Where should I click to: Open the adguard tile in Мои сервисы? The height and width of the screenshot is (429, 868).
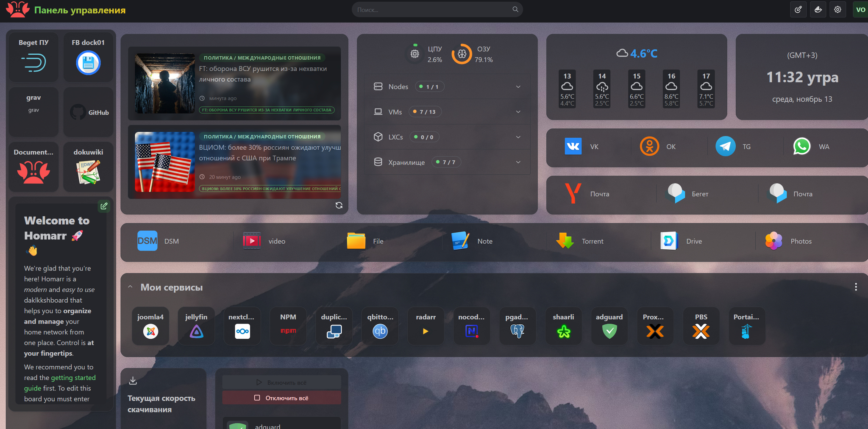tap(609, 326)
